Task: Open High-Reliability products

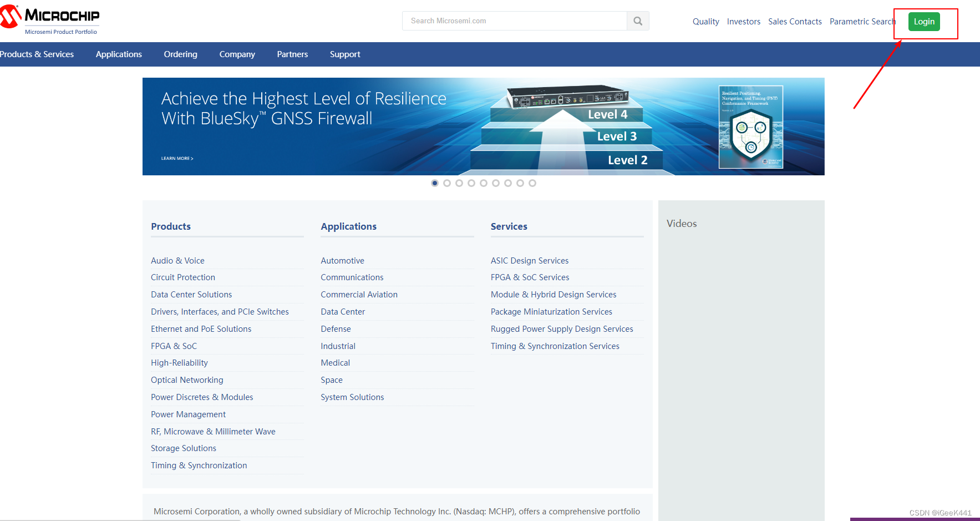Action: 179,363
